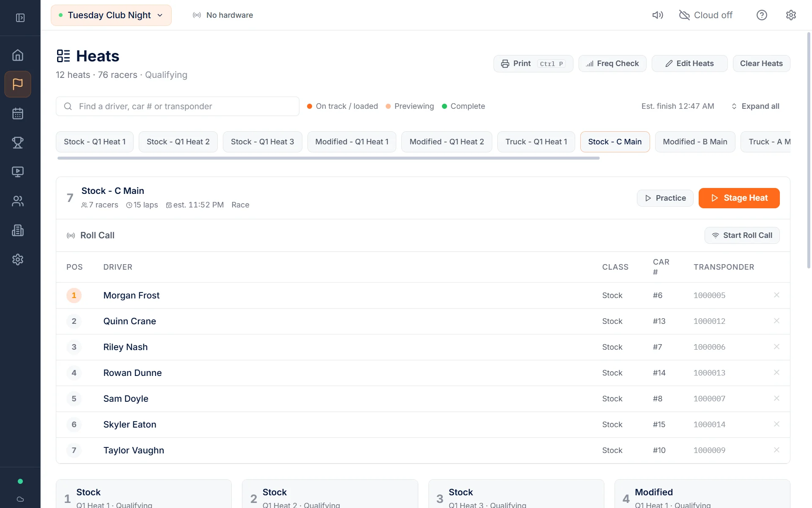Expand all heats
This screenshot has height=508, width=812.
[x=755, y=106]
